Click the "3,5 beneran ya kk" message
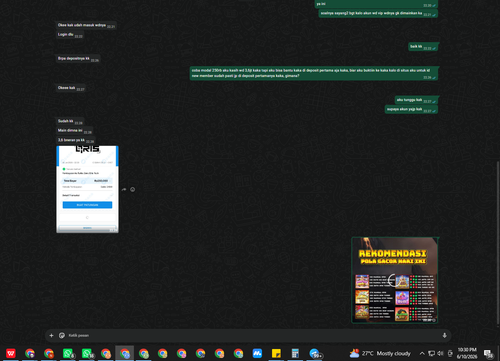This screenshot has height=361, width=500. 76,140
